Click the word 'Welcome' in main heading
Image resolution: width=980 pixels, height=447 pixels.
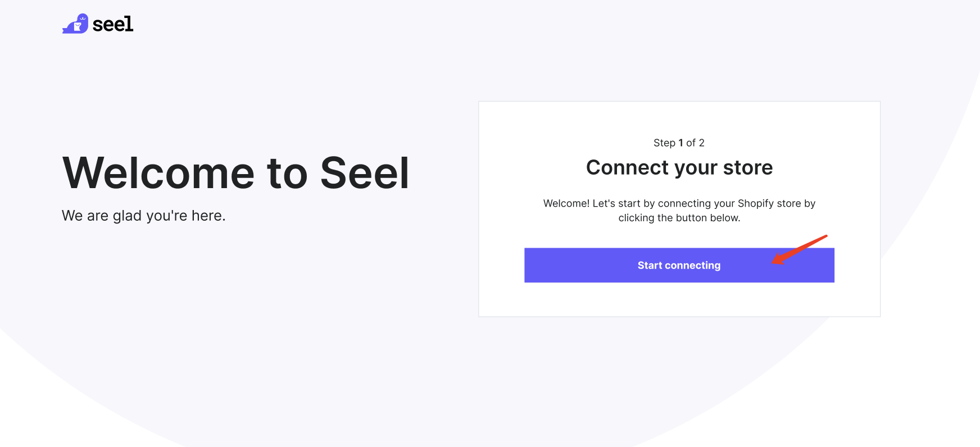[158, 173]
